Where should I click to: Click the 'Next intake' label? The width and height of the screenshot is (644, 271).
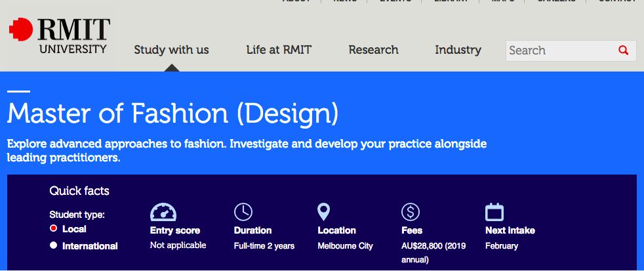coord(510,230)
